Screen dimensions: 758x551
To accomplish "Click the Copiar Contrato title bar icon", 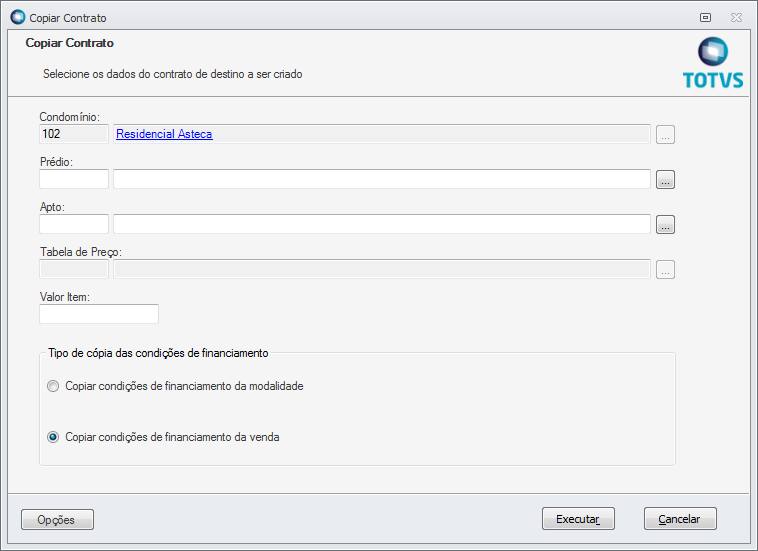I will click(x=17, y=17).
